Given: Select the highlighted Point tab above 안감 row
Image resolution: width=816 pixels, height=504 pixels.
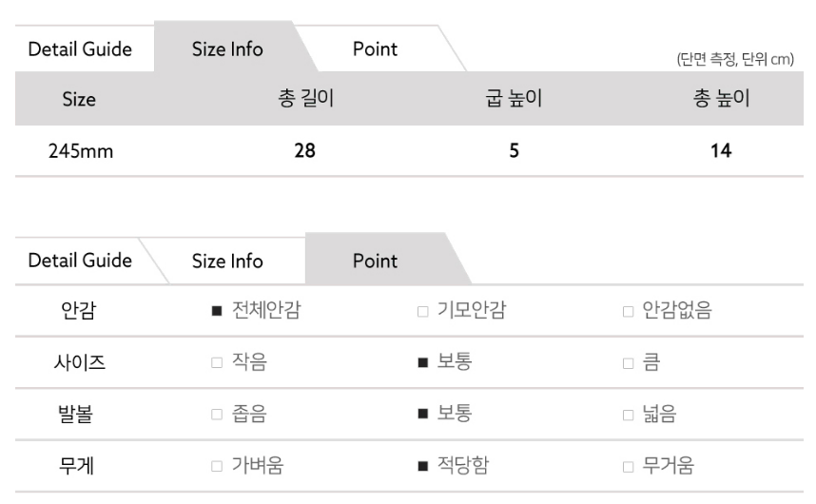Looking at the screenshot, I should (x=375, y=260).
